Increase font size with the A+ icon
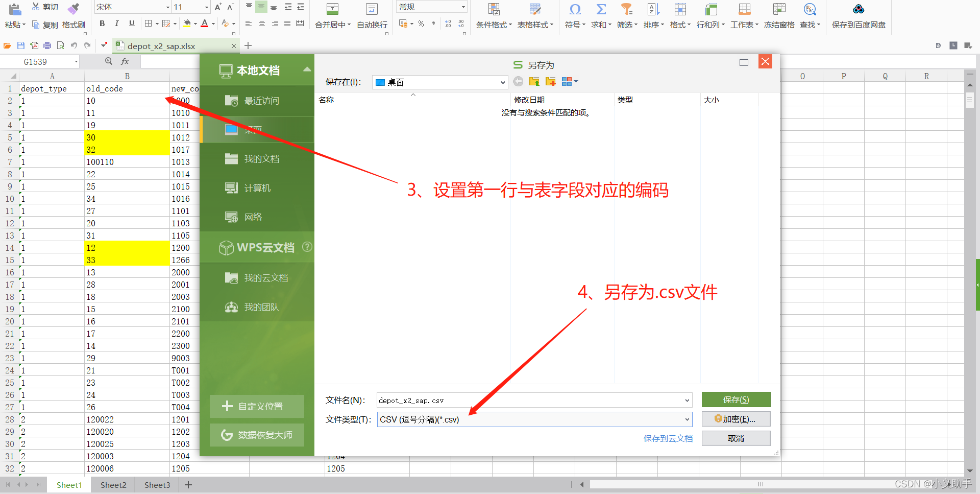The width and height of the screenshot is (980, 494). [x=218, y=7]
